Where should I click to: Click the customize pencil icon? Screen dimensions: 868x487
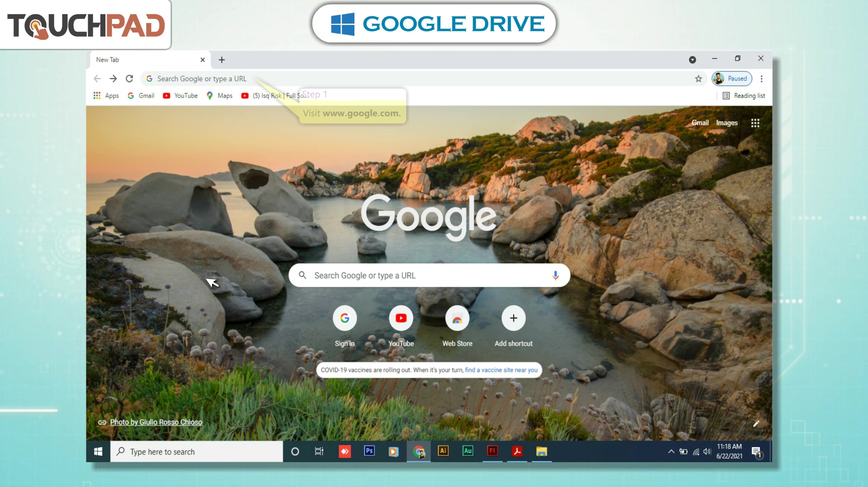click(756, 423)
